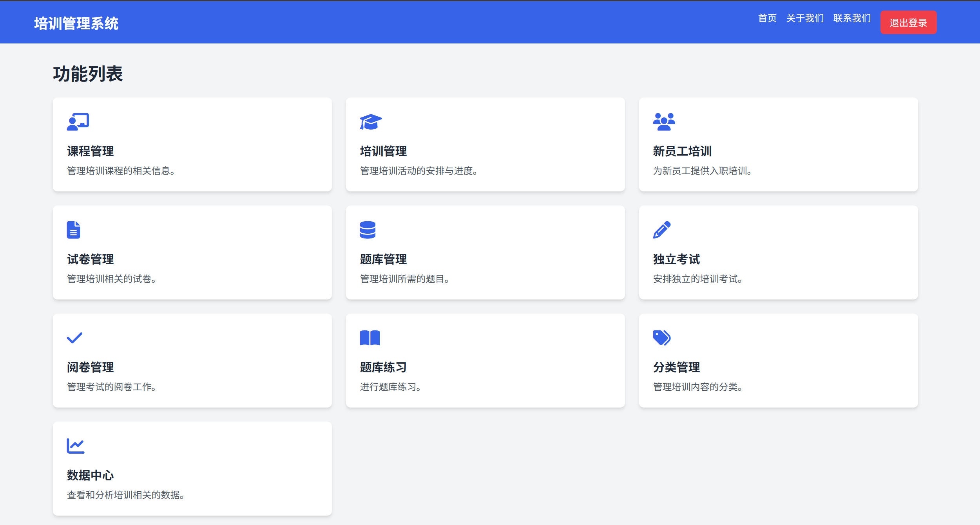Select the 题库管理 card heading

383,259
